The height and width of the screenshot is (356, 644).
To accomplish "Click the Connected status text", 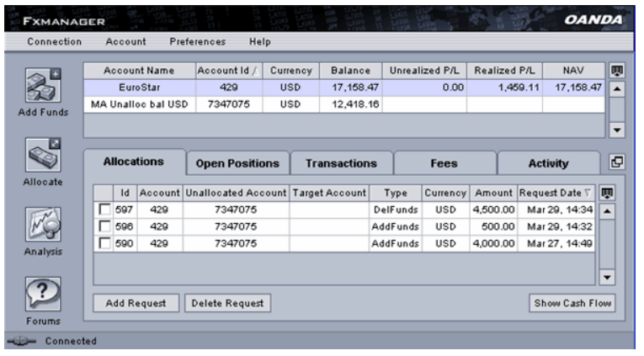I will coord(71,341).
